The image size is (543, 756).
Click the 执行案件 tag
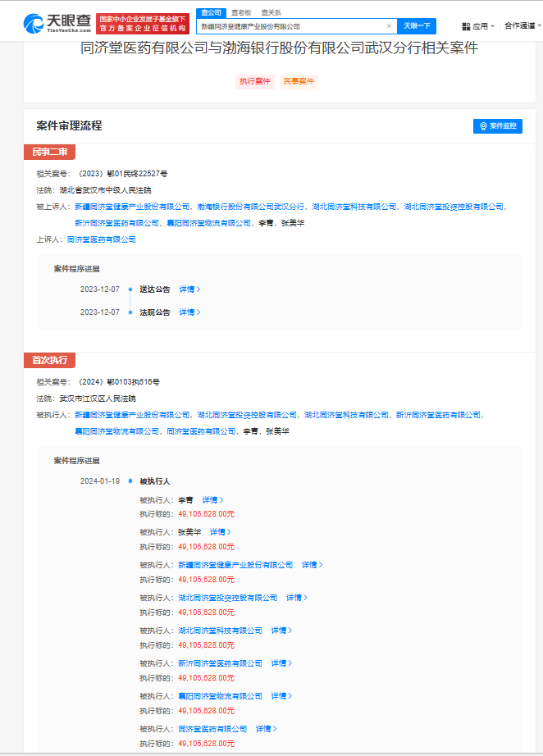(x=255, y=81)
